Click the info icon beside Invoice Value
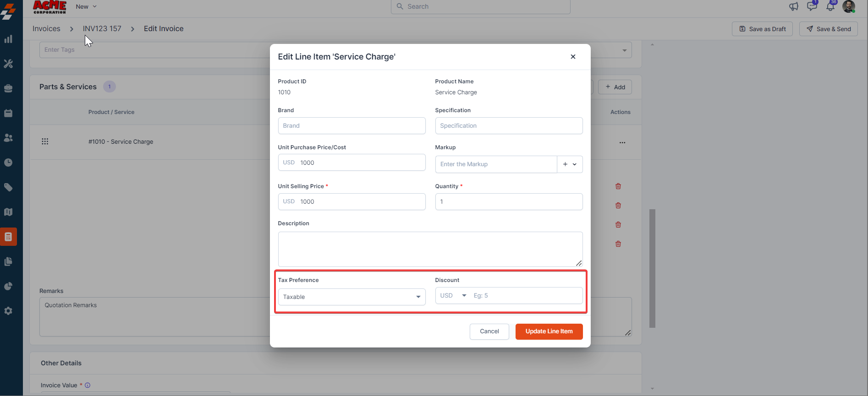This screenshot has width=868, height=396. [88, 385]
